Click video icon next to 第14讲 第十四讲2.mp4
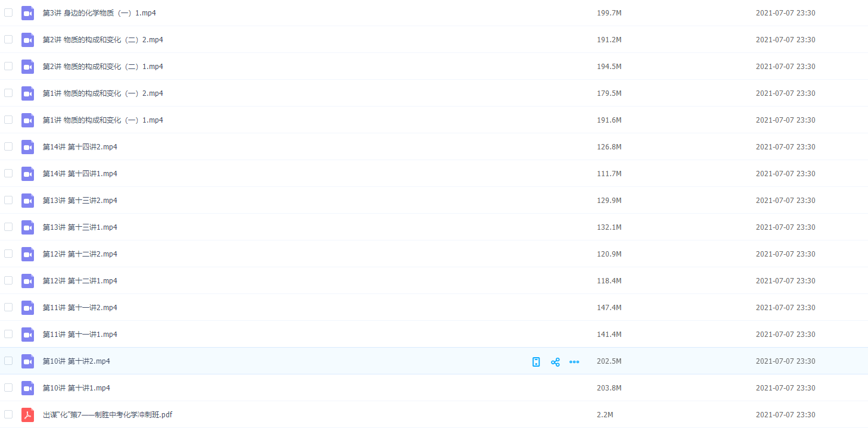 (27, 147)
